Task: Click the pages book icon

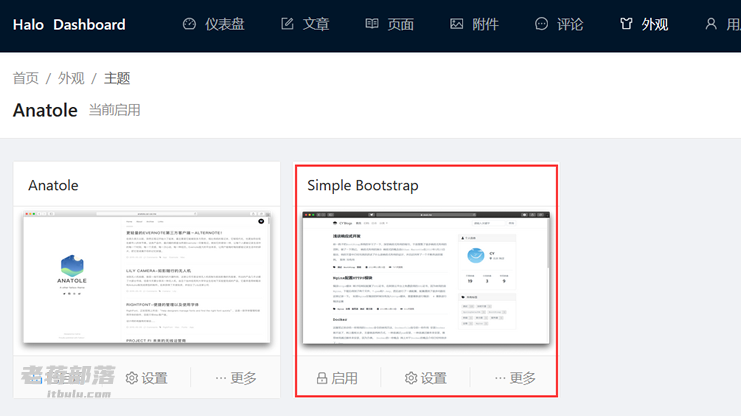Action: click(372, 24)
